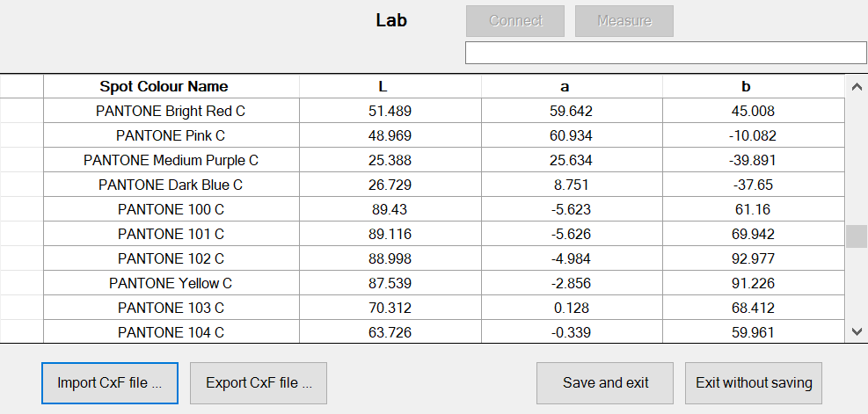Viewport: 868px width, 414px height.
Task: Click the b value 61.16 cell
Action: 754,209
